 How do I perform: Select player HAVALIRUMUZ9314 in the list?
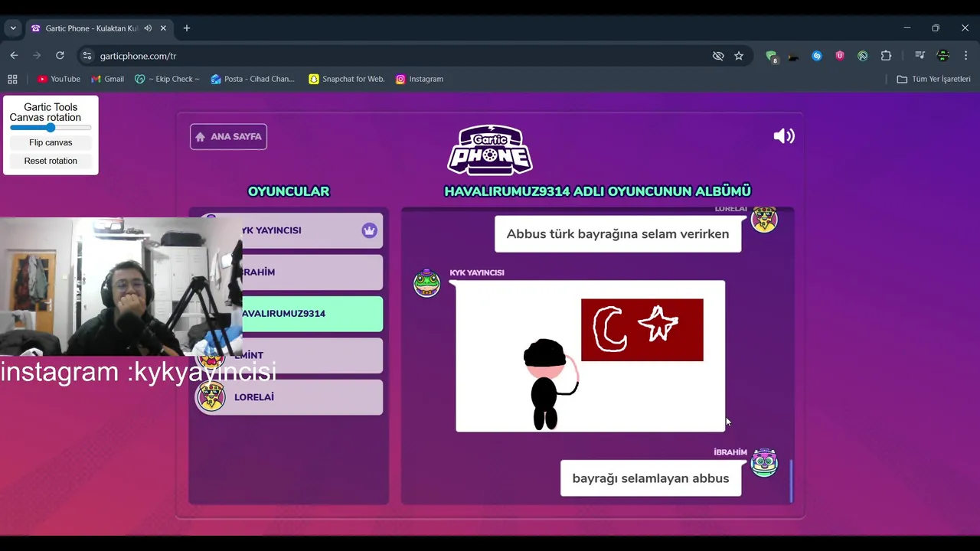(x=289, y=314)
